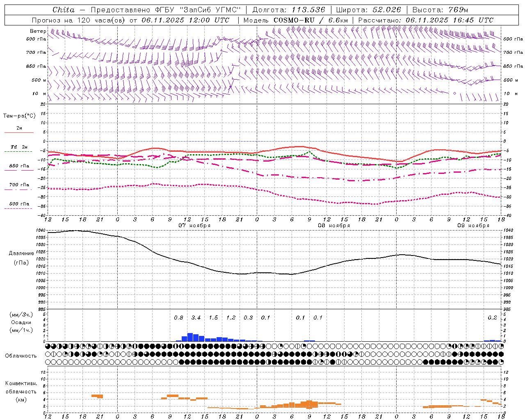Image resolution: width=525 pixels, height=420 pixels.
Task: Click the 3-hour precipitation value "3.4"
Action: point(196,318)
